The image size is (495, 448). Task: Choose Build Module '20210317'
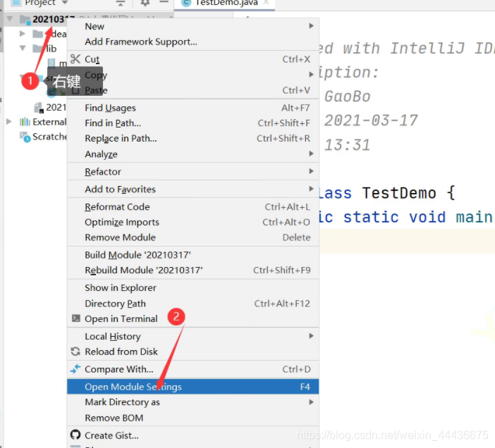point(193,255)
